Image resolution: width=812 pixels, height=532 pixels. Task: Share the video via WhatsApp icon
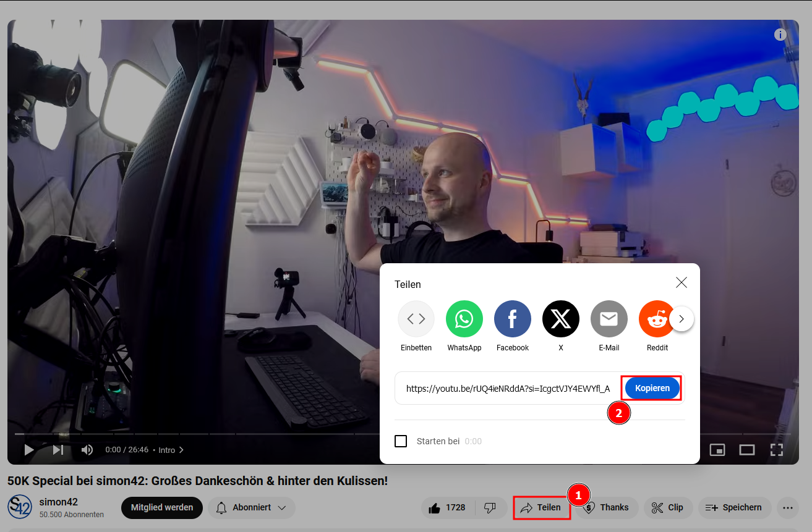[x=464, y=319]
